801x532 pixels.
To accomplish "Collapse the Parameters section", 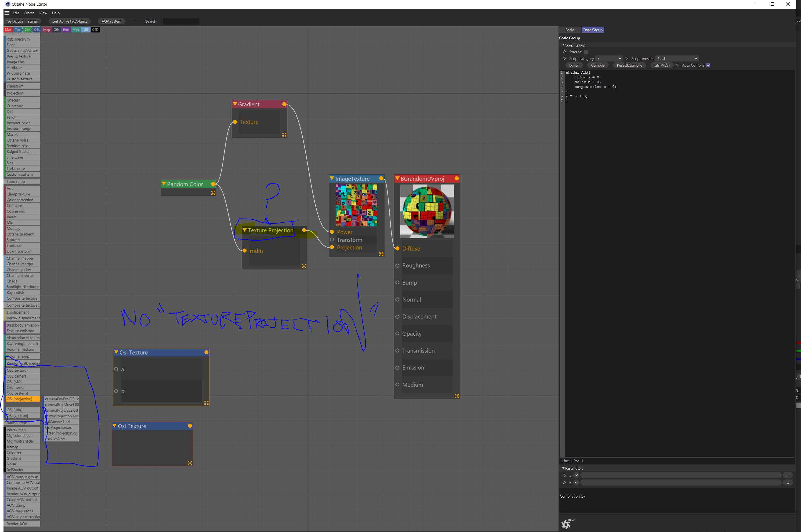I will [564, 468].
